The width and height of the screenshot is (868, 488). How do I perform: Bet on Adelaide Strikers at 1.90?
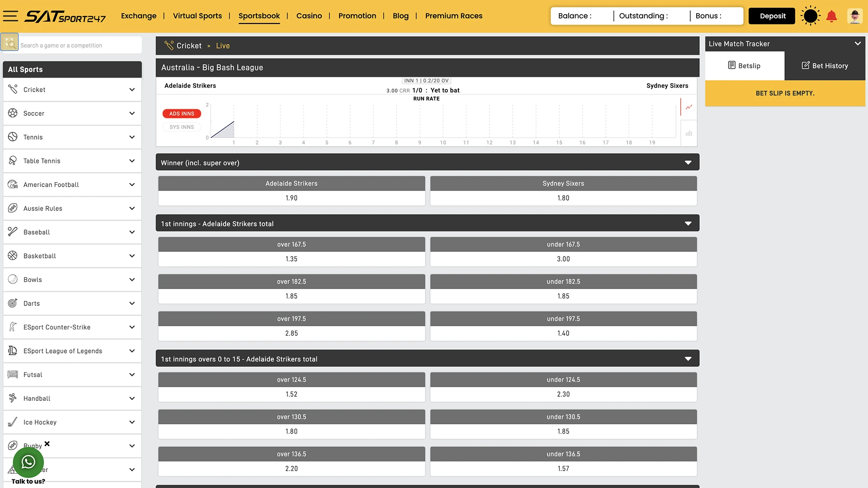(x=292, y=198)
